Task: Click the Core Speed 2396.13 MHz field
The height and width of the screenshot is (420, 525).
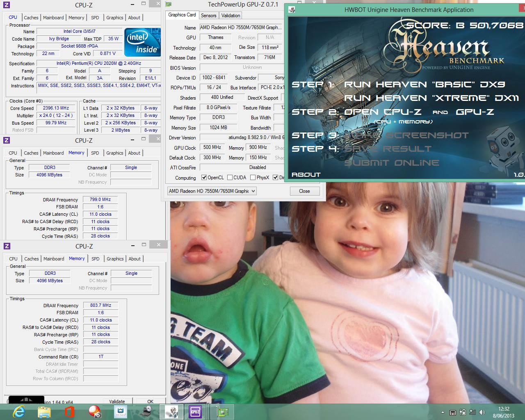Action: 56,108
